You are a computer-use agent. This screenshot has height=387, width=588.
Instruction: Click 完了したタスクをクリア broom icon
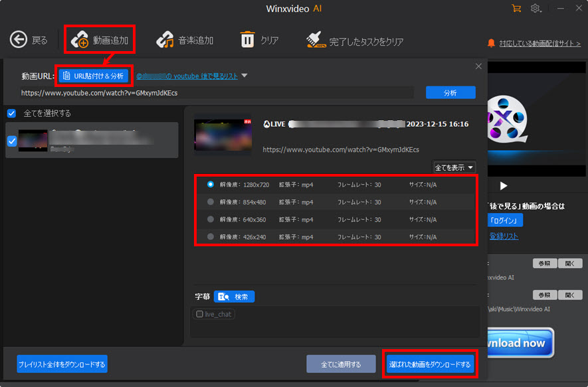pos(316,40)
